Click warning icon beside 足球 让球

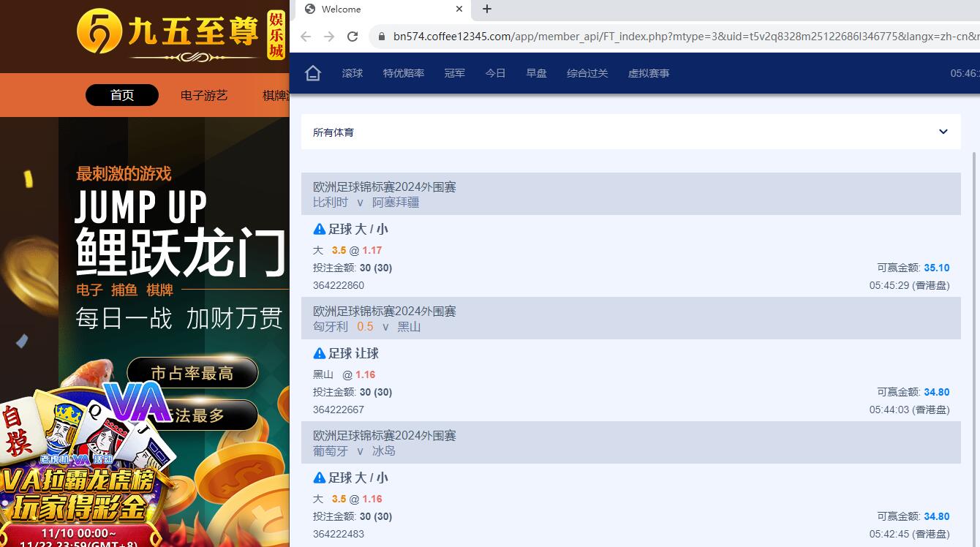tap(319, 353)
